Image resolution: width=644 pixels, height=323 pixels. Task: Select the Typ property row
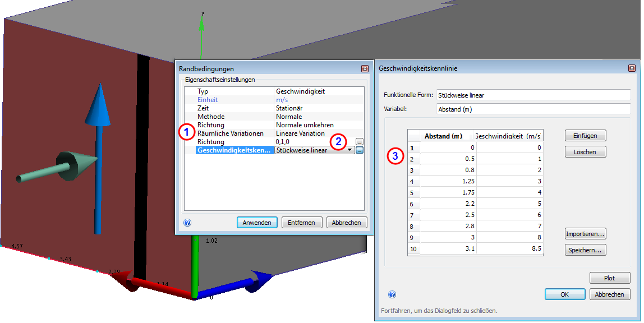pyautogui.click(x=274, y=91)
